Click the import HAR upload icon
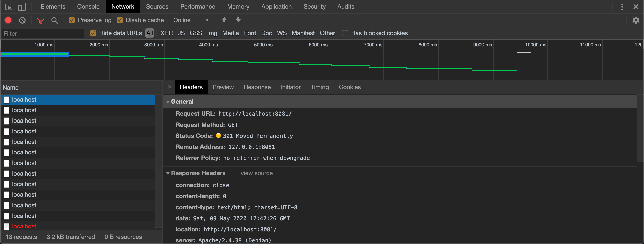 pyautogui.click(x=224, y=20)
